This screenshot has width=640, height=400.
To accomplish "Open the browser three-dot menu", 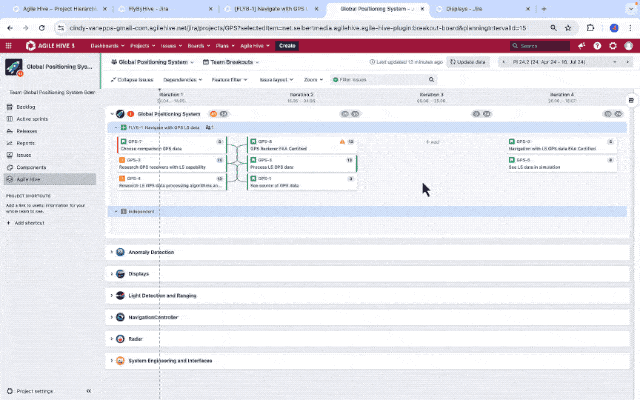I will [x=630, y=28].
